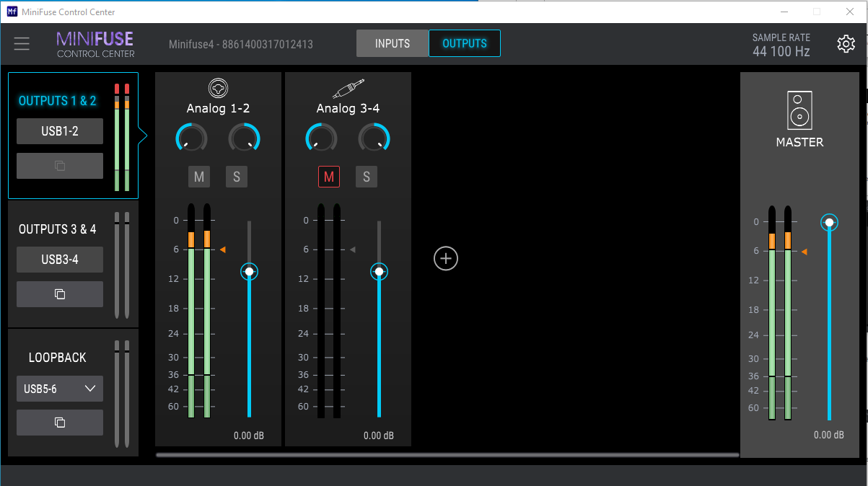This screenshot has height=486, width=868.
Task: Select the OUTPUTS 1 & 2 mix panel
Action: [x=73, y=136]
